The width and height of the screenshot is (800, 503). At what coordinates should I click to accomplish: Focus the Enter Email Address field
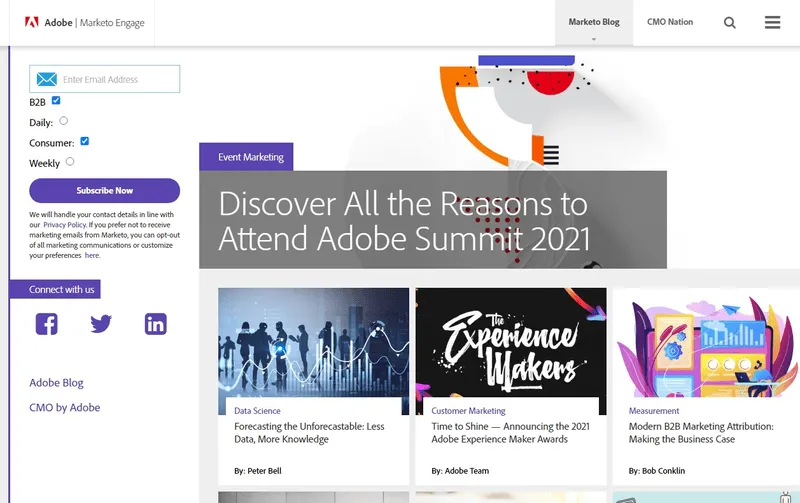[x=105, y=79]
